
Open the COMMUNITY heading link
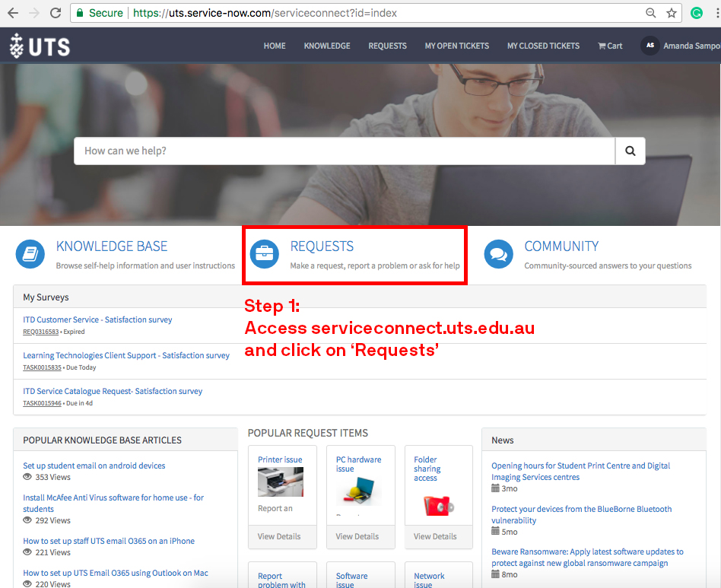coord(561,246)
